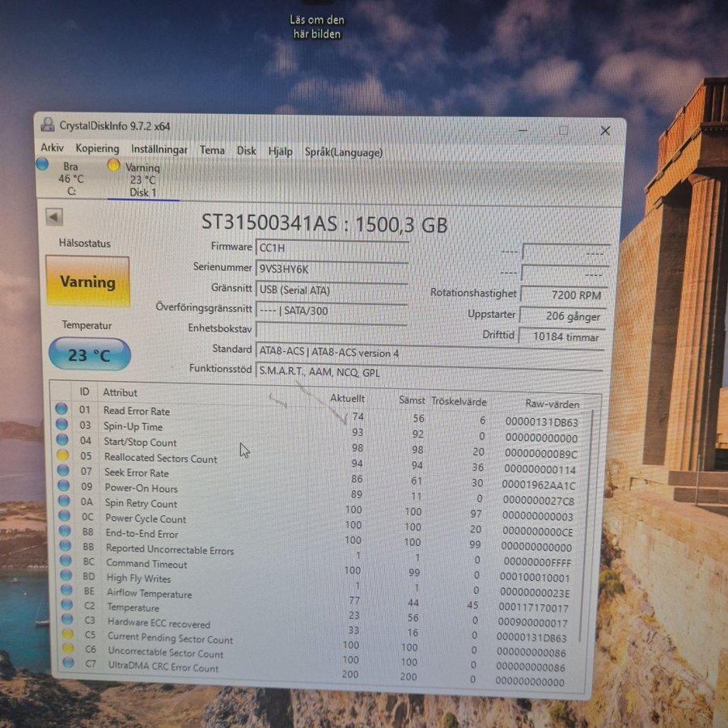Click the Firmware field showing CC1H
This screenshot has height=728, width=728.
(x=332, y=248)
